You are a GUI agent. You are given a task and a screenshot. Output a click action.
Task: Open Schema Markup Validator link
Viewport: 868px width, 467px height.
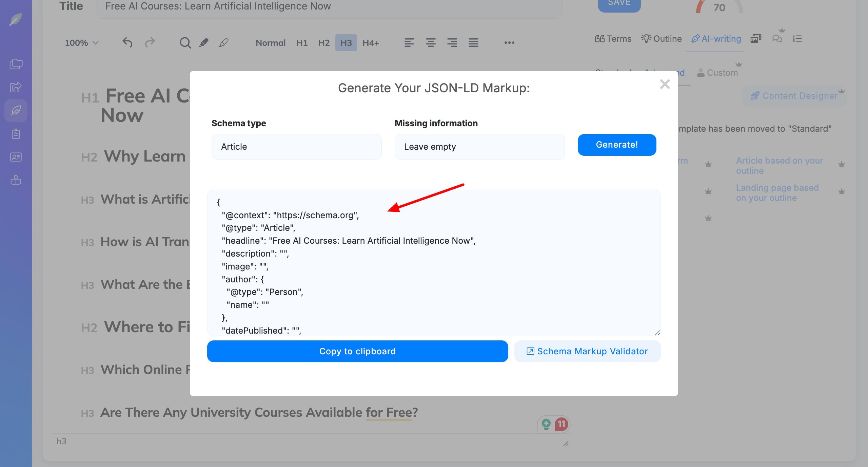click(587, 351)
